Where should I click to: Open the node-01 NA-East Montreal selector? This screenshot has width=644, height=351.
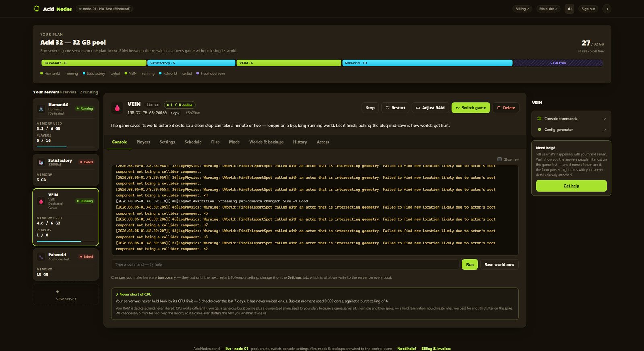105,9
